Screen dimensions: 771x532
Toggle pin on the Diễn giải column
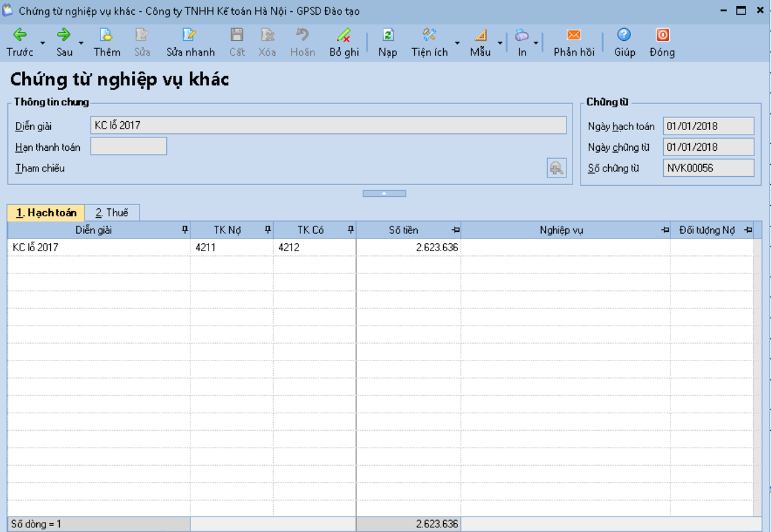pos(185,230)
